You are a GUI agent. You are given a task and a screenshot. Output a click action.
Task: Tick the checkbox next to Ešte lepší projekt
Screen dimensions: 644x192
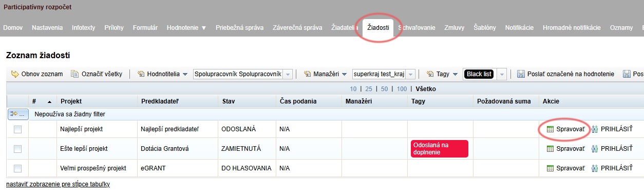17,149
